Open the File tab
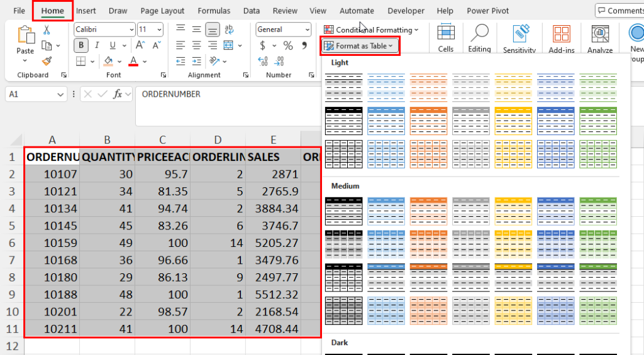This screenshot has height=355, width=644. (19, 11)
